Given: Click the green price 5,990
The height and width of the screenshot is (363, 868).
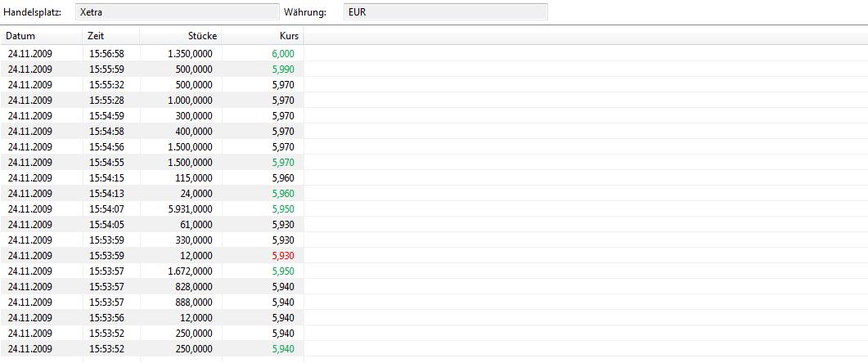Looking at the screenshot, I should (x=283, y=69).
